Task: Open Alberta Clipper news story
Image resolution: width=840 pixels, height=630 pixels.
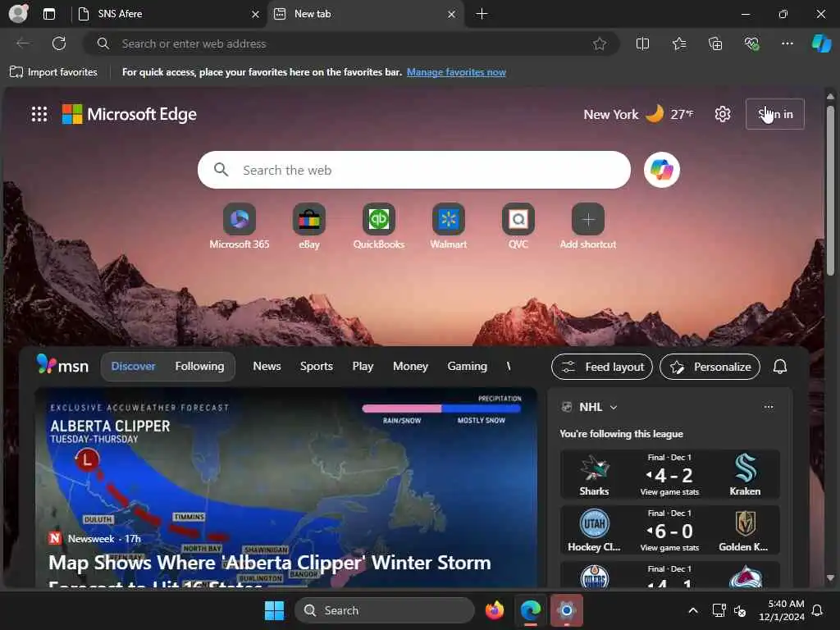Action: (286, 487)
